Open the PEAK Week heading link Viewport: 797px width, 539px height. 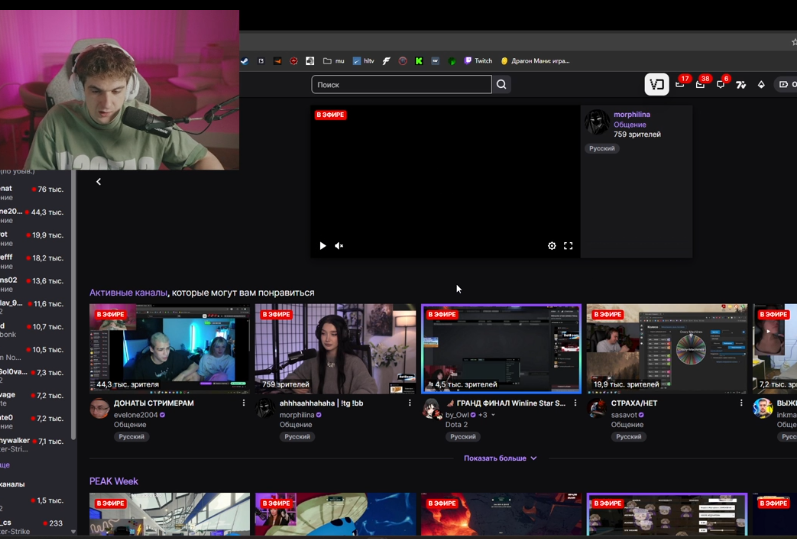pyautogui.click(x=114, y=481)
